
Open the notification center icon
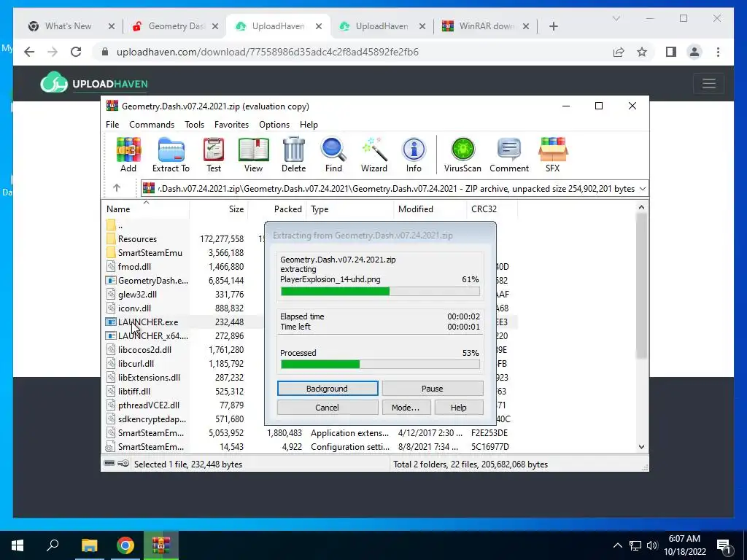click(x=724, y=545)
